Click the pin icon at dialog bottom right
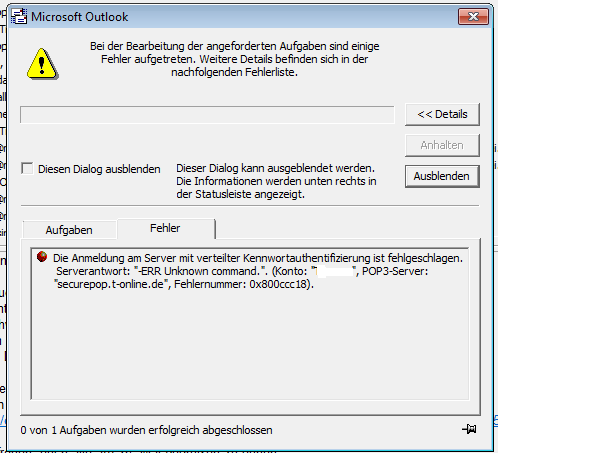The height and width of the screenshot is (460, 614). [x=469, y=429]
